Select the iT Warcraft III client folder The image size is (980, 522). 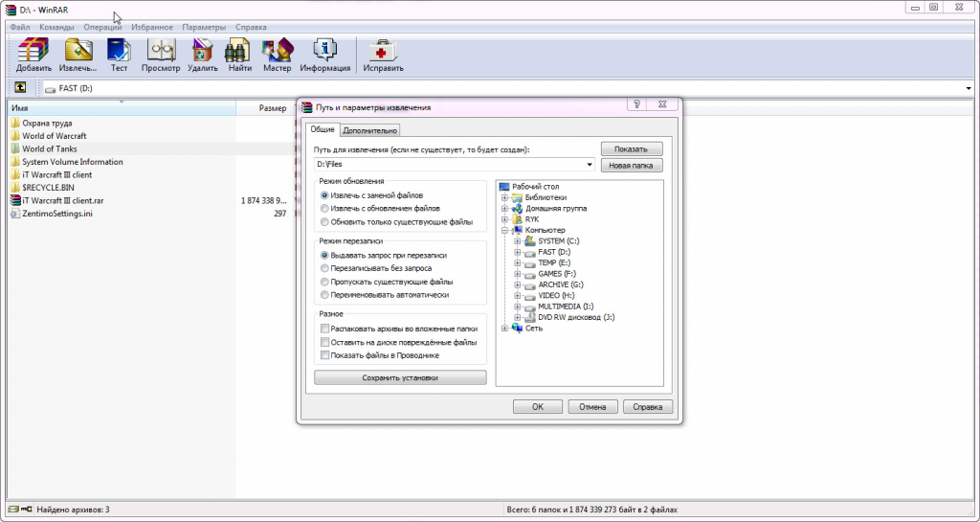coord(52,175)
